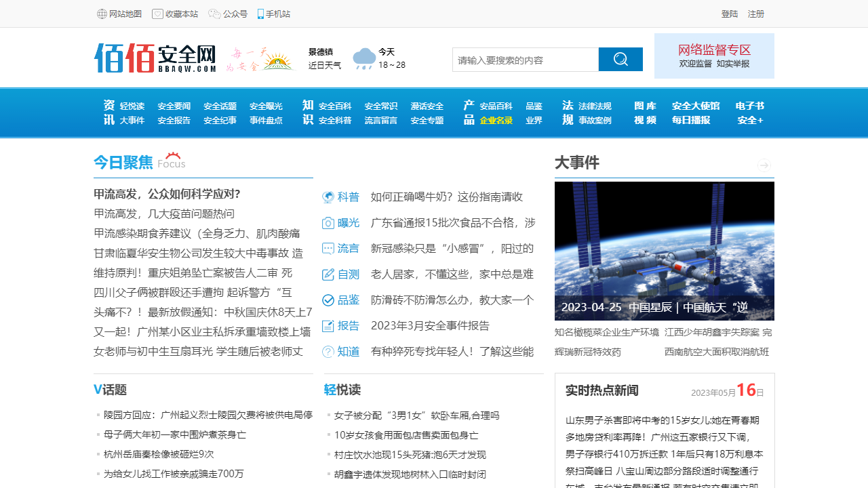
Task: Open the 登陆 login link
Action: pos(730,14)
